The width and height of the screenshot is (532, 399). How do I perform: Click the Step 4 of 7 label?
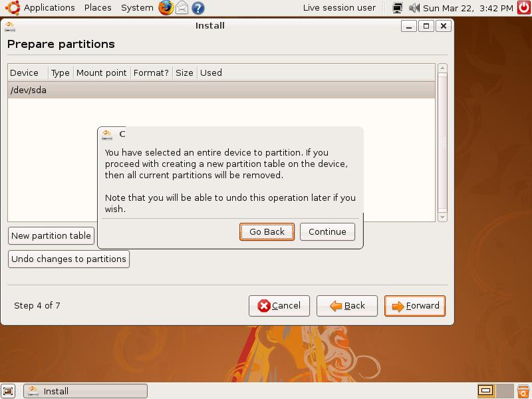37,306
